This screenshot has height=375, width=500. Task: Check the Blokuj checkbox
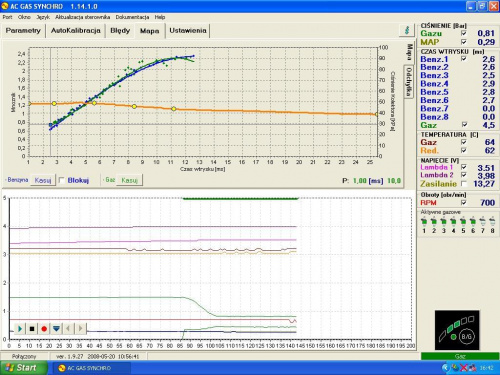click(x=62, y=180)
